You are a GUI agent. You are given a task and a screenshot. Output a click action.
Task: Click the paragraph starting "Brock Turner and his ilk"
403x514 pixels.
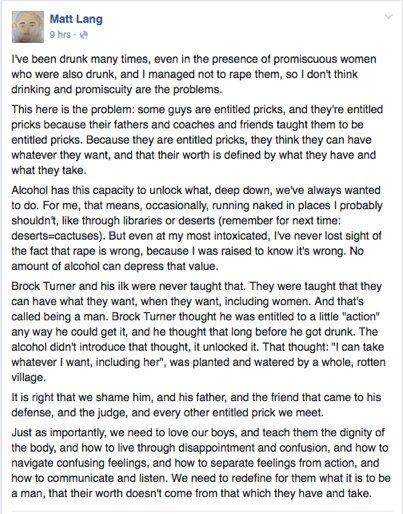click(x=198, y=332)
